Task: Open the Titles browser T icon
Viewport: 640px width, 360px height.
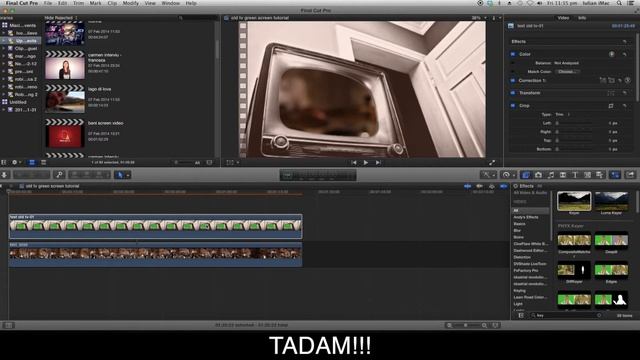Action: coord(575,175)
